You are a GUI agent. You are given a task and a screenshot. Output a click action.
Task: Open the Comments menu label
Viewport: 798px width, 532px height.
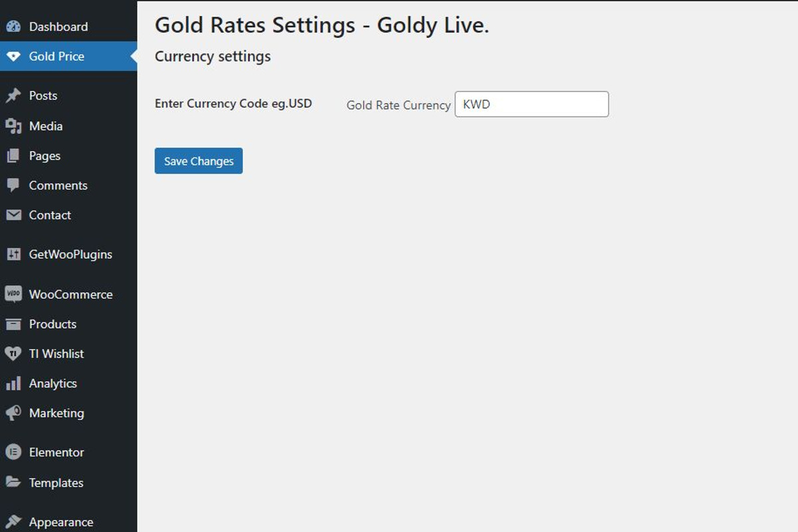pos(59,186)
